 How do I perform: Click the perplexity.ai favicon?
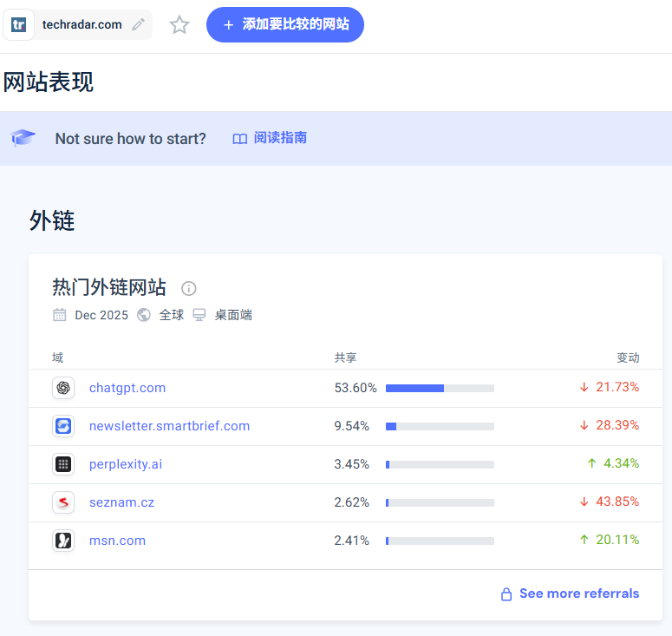(x=63, y=464)
